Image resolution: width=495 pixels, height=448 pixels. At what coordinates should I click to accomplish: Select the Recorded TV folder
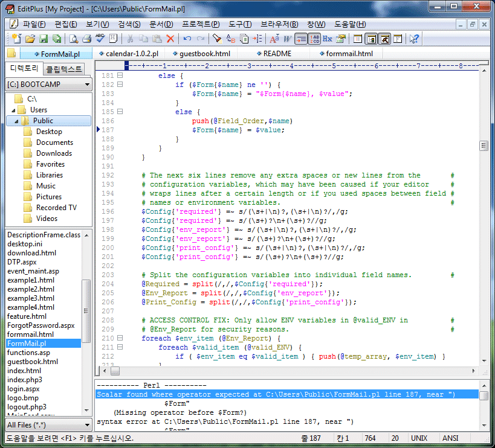pos(56,208)
